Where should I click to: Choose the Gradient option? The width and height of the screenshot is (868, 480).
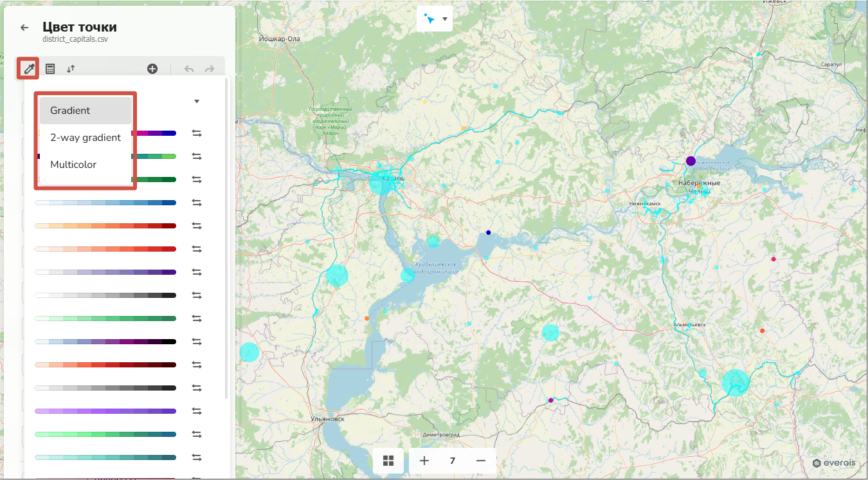click(86, 111)
